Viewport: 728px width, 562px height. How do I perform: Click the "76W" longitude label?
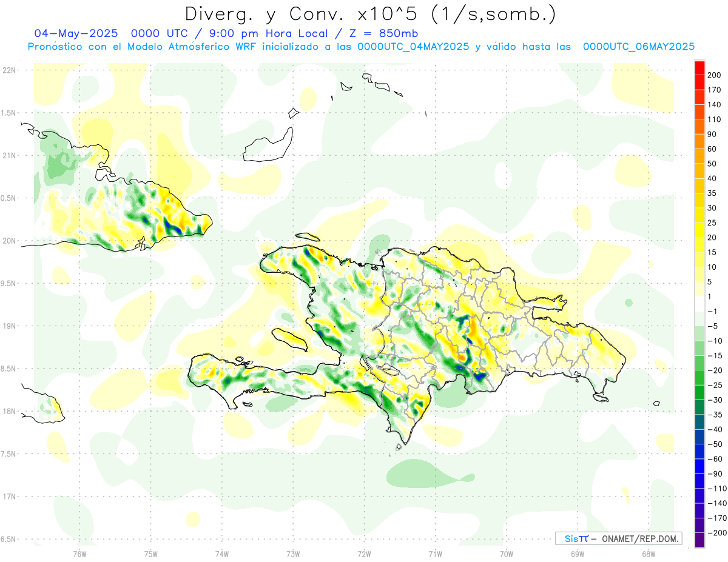79,554
